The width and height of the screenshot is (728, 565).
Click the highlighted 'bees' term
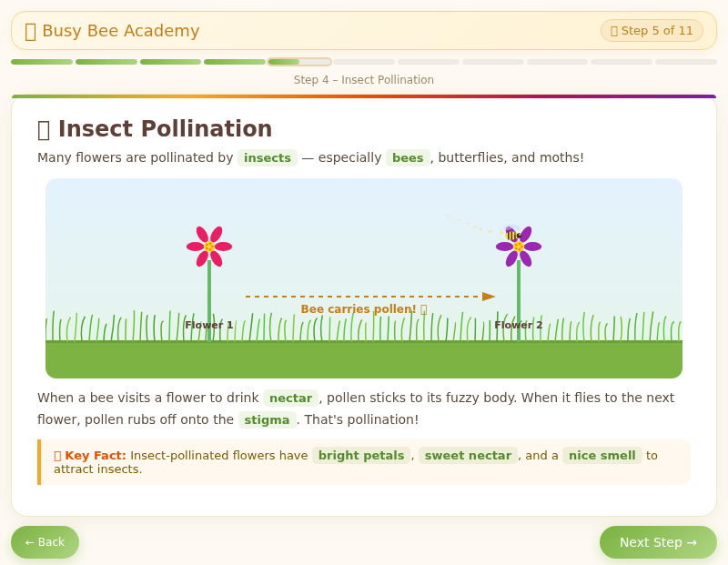408,157
